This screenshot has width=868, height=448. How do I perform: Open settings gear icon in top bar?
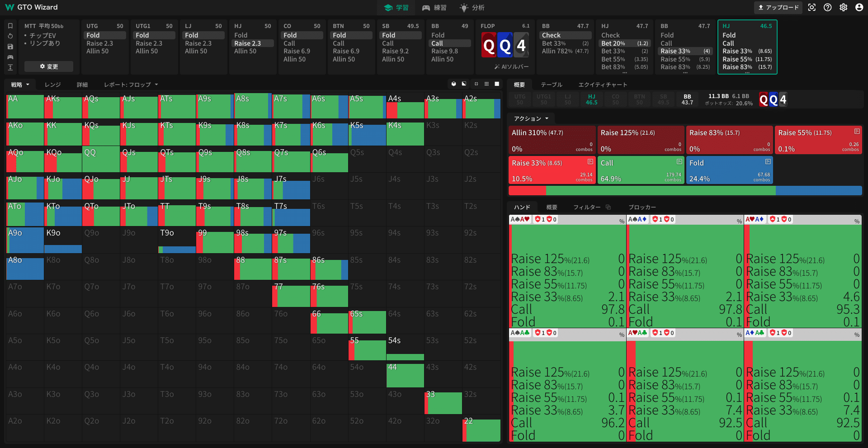click(844, 8)
